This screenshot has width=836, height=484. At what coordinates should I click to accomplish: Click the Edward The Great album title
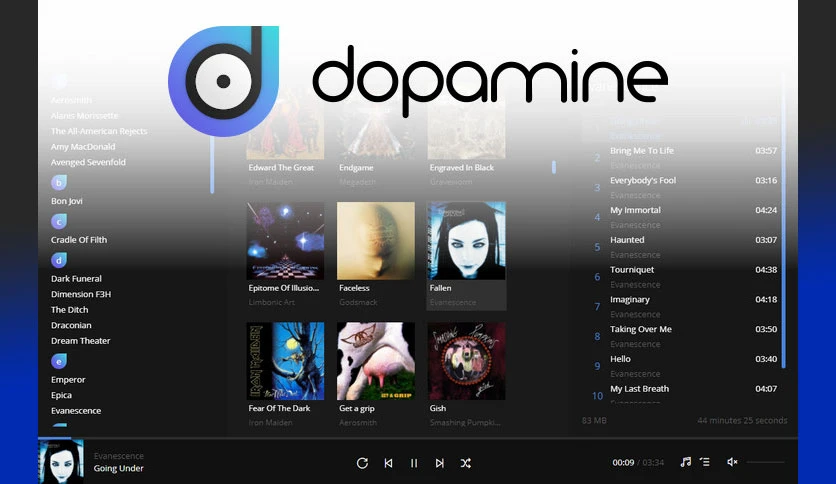click(x=281, y=167)
